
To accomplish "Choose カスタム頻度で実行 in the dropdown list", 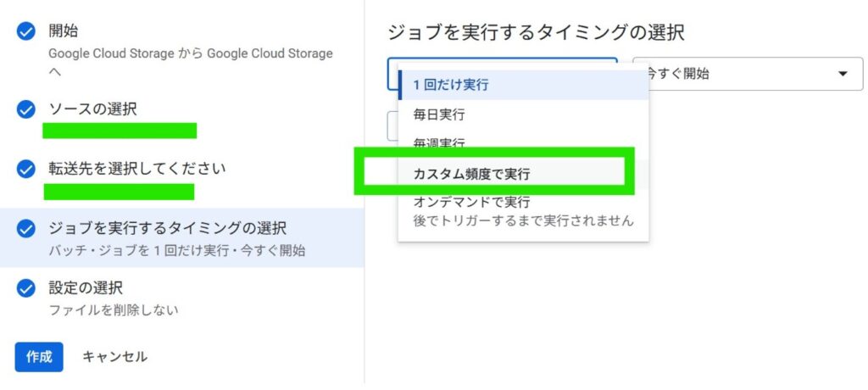I will [471, 174].
